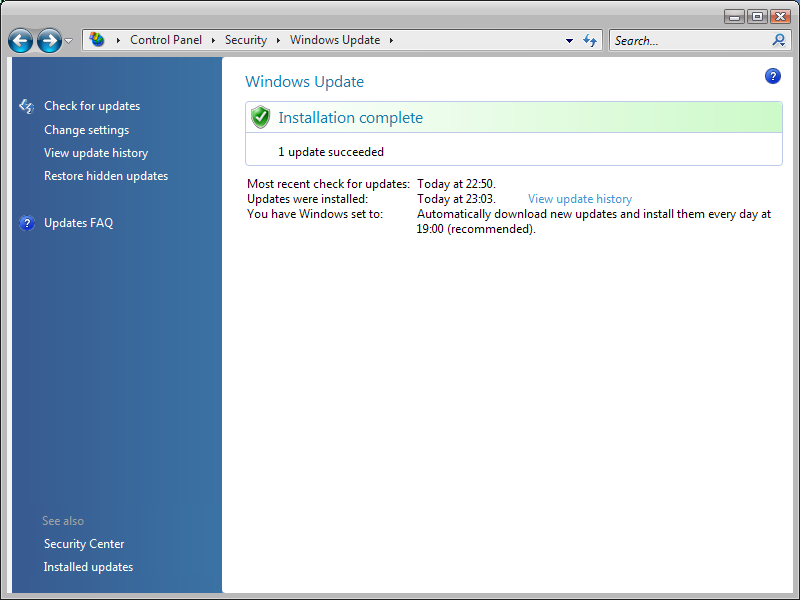Open Security Center link
Image resolution: width=800 pixels, height=600 pixels.
(x=84, y=544)
